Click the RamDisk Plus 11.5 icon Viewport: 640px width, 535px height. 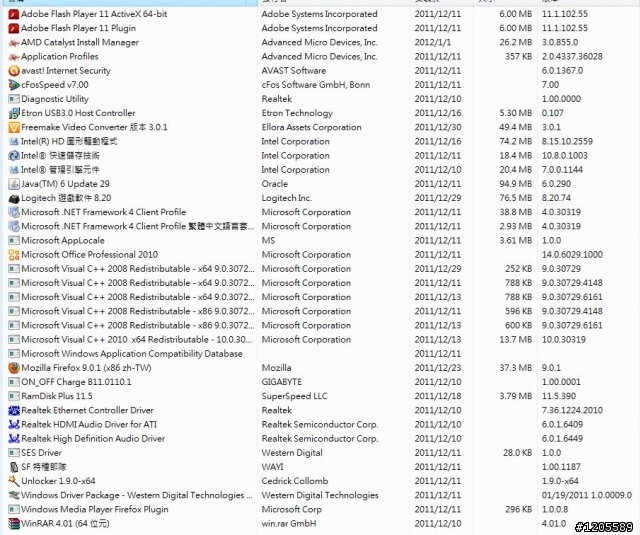pos(14,396)
